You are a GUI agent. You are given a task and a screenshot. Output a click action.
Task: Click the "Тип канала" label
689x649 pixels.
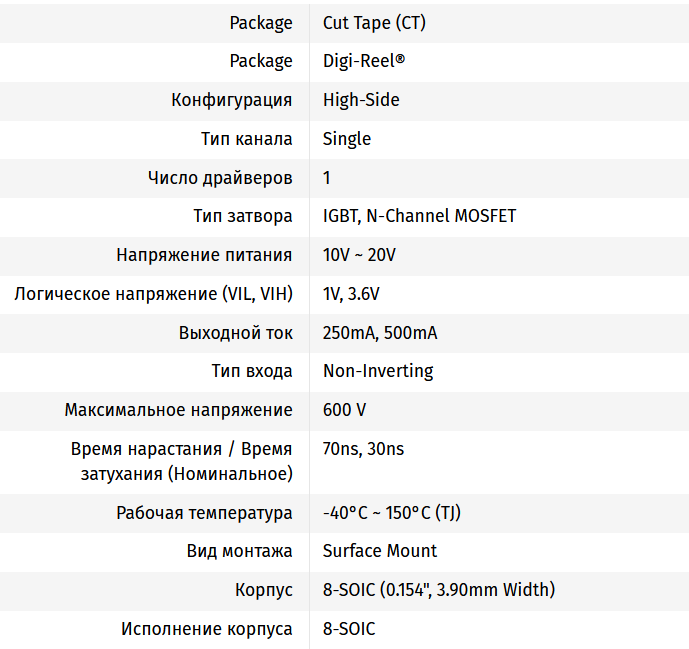[x=247, y=139]
